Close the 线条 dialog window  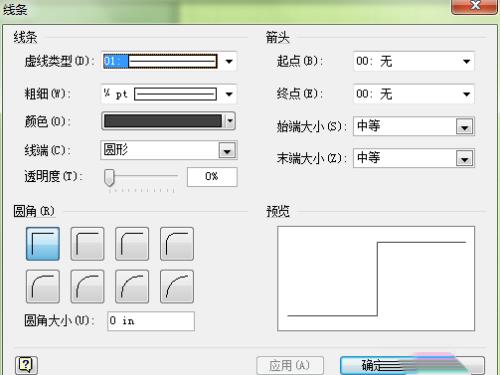coord(475,6)
